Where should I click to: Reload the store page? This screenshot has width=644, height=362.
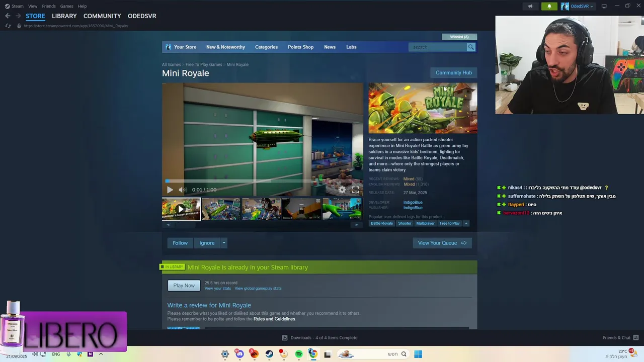(x=8, y=26)
